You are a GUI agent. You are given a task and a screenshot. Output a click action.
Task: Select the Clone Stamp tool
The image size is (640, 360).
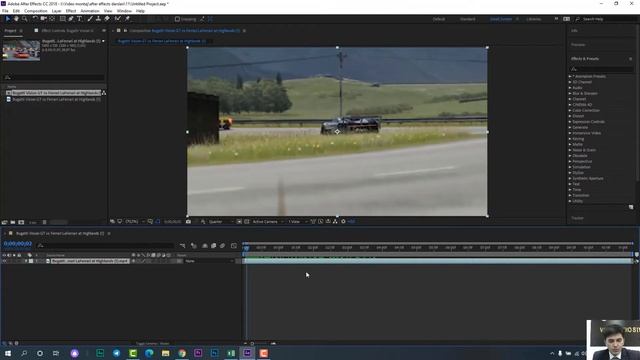point(98,19)
